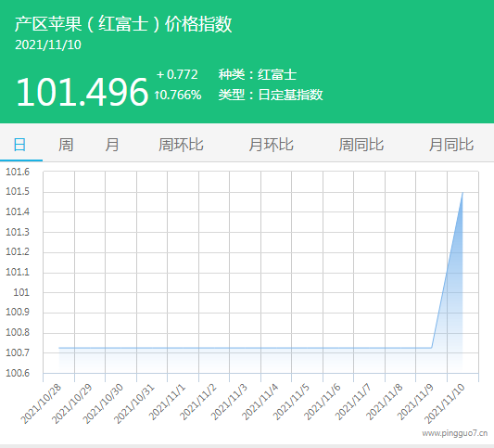Click the 种类：红富士 label
This screenshot has height=448, width=494.
click(x=258, y=75)
